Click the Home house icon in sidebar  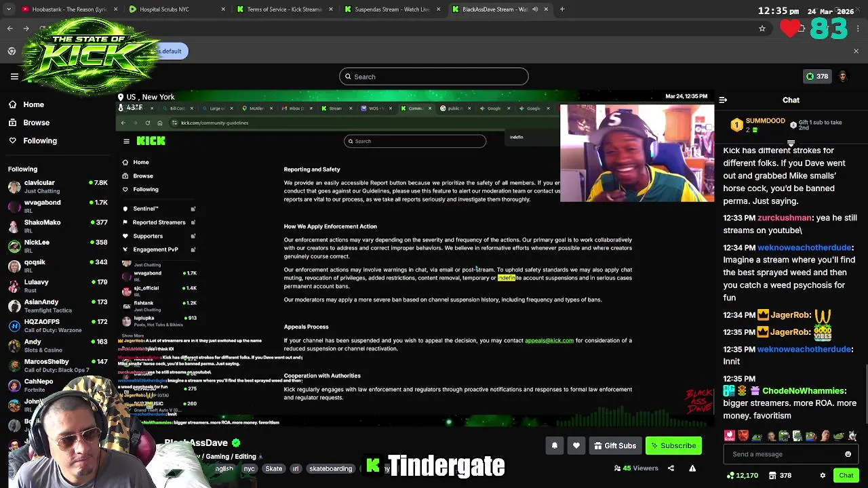[x=13, y=104]
